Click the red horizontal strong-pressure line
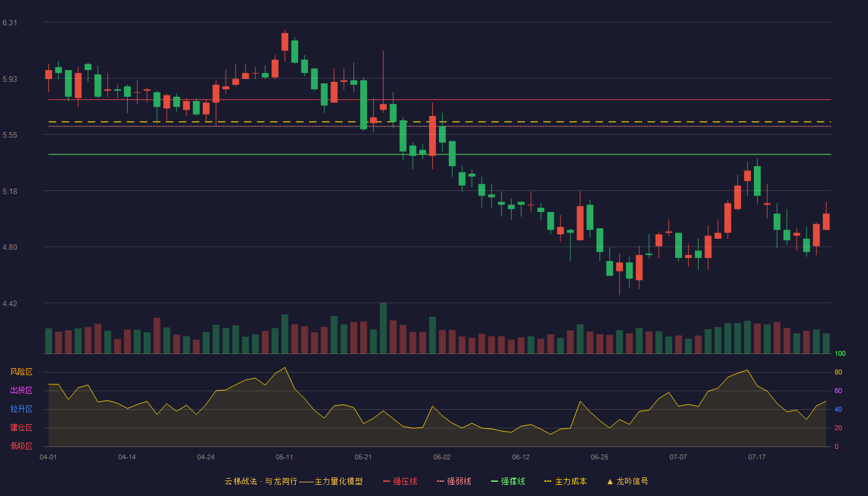This screenshot has height=496, width=868. (440, 99)
